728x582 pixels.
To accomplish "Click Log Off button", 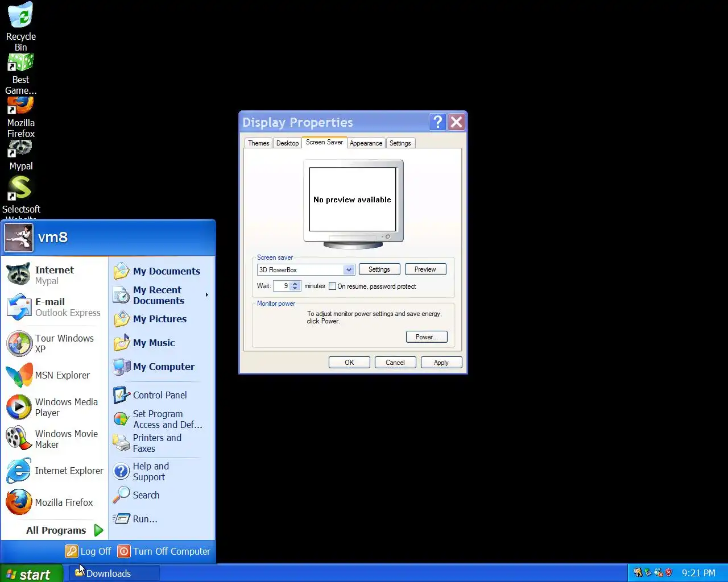I will pyautogui.click(x=88, y=551).
